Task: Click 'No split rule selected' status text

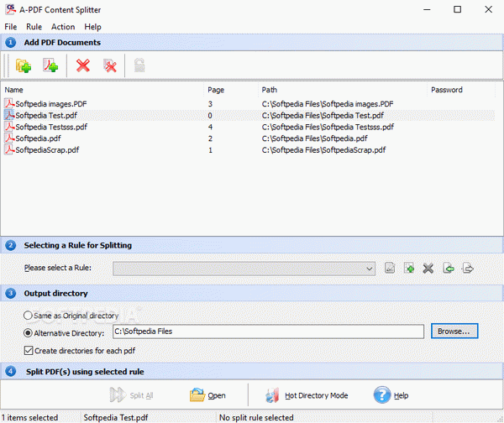Action: [x=256, y=417]
